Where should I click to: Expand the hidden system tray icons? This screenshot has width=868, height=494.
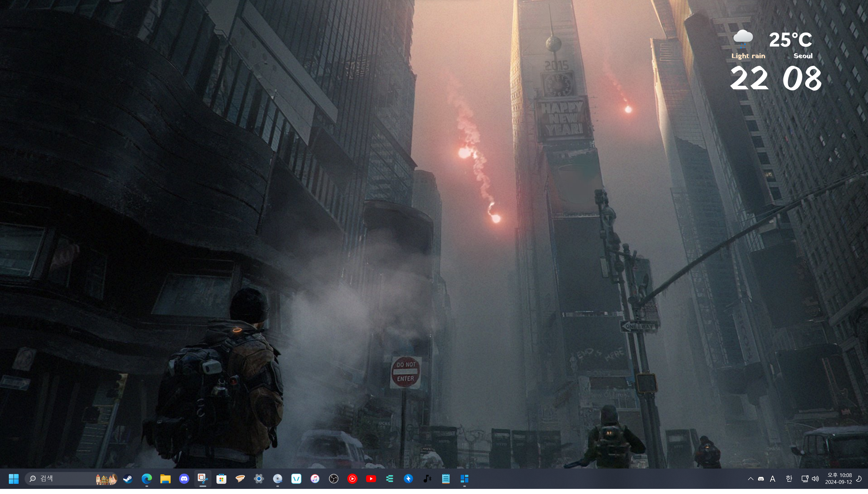point(750,479)
